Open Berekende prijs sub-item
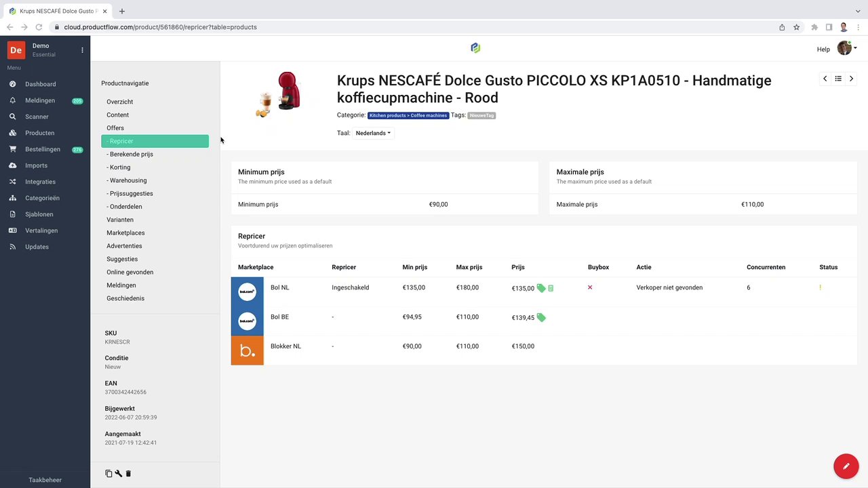This screenshot has height=488, width=868. click(x=130, y=154)
